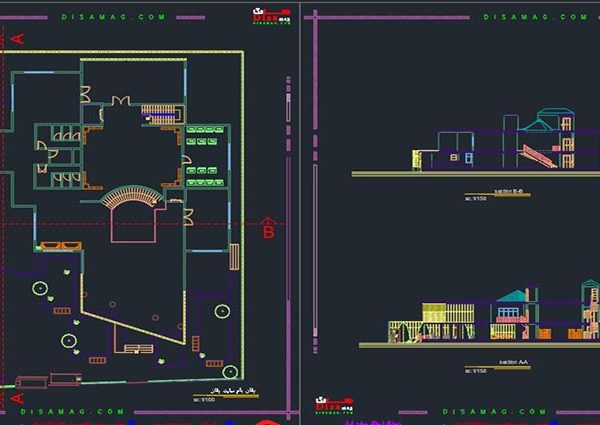Select the green seating blocks group
The image size is (600, 425).
204,156
